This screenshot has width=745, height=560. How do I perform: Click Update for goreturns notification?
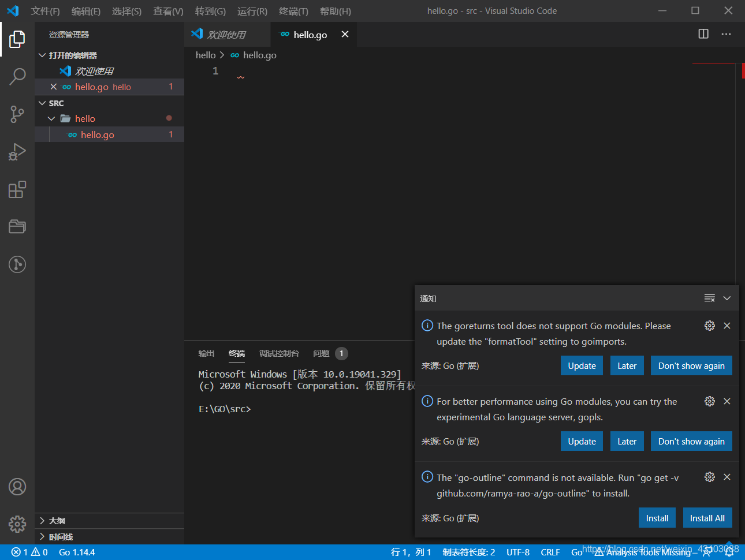(582, 365)
